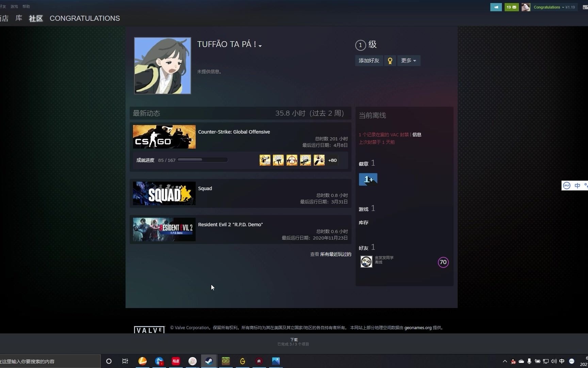Click the trophy achievements icon beside 添加好友

click(x=390, y=61)
